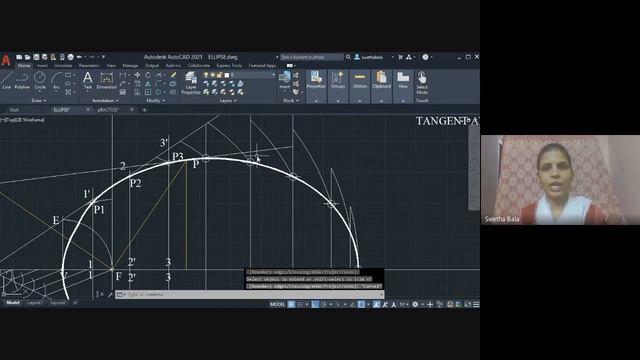Expand the Layers panel dropdown
Screen dimensions: 640x360
[x=228, y=100]
